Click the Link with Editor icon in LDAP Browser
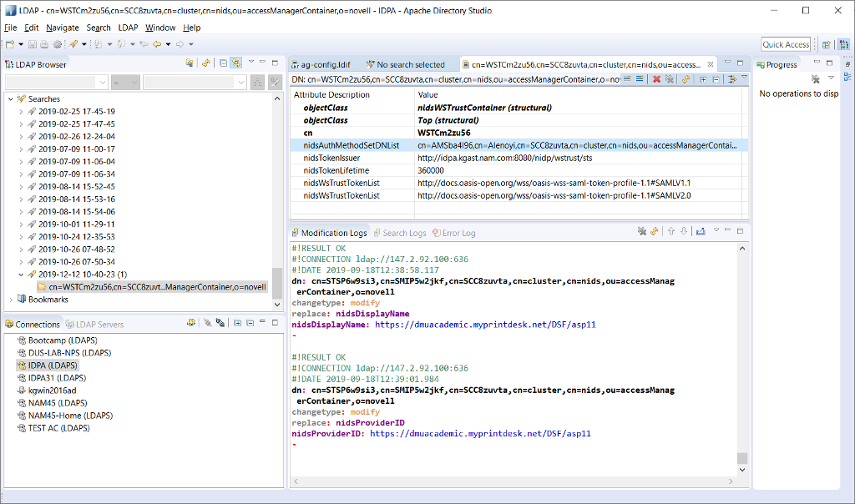Image resolution: width=855 pixels, height=504 pixels. 235,64
